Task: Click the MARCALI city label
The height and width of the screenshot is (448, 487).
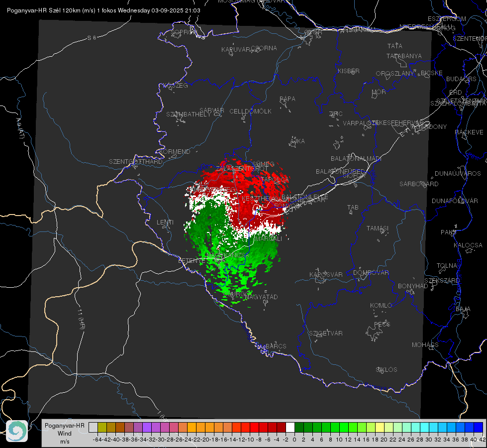Action: tap(269, 239)
